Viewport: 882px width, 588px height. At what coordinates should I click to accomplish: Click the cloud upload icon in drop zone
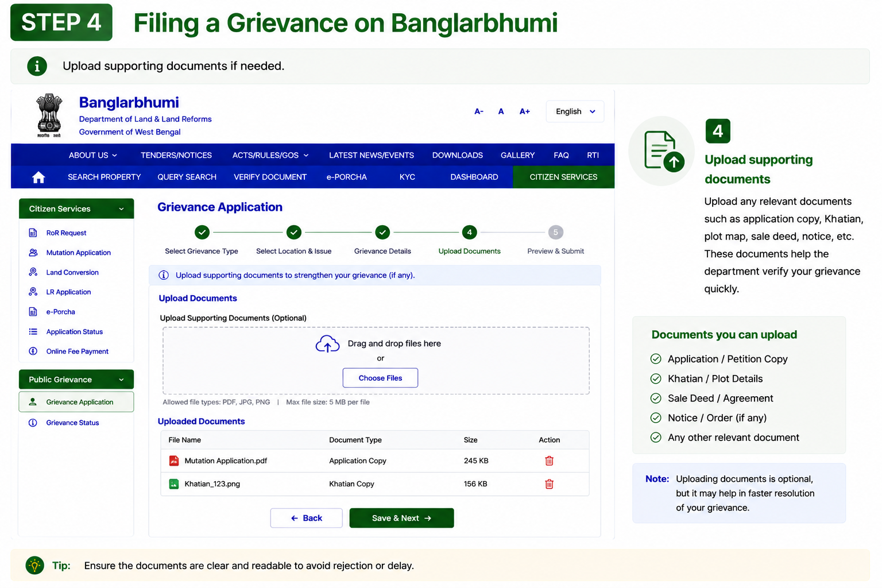[x=327, y=344]
